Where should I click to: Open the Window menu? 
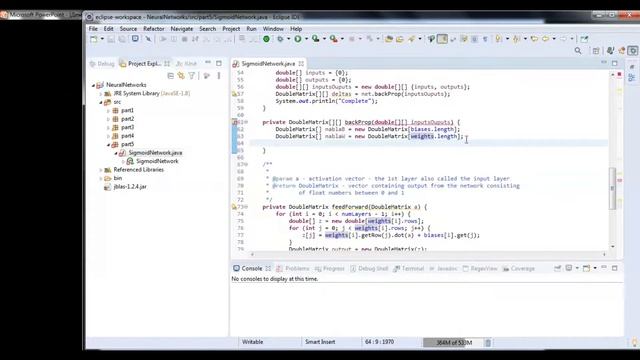(273, 29)
